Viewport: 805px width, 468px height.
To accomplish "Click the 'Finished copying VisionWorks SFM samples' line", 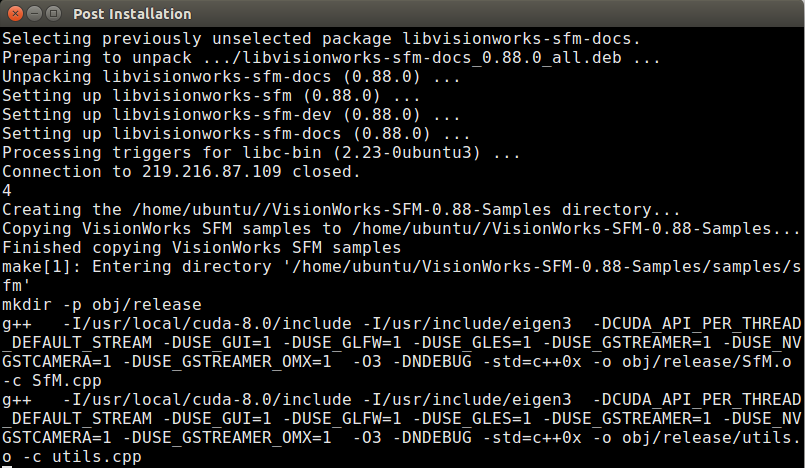I will pyautogui.click(x=201, y=247).
